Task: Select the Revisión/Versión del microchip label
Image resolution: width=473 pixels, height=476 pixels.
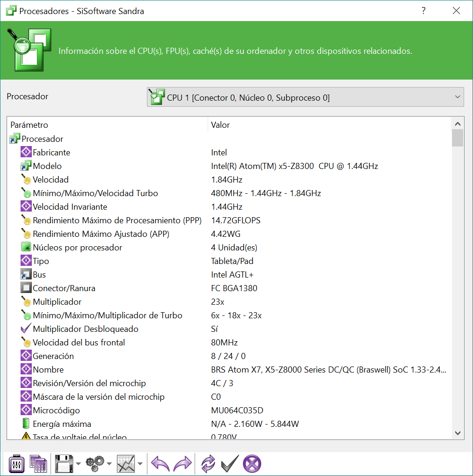Action: (x=89, y=383)
